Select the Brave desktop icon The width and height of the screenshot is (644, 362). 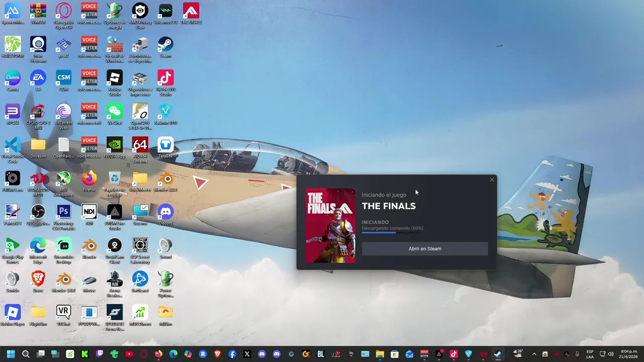pyautogui.click(x=38, y=282)
